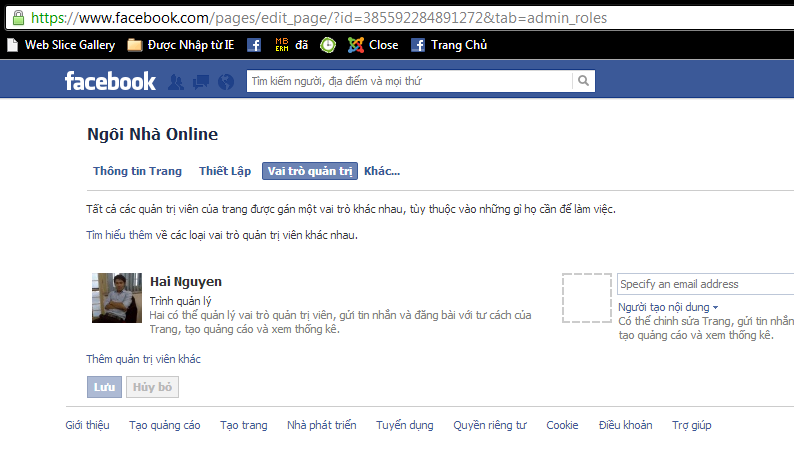Open the messages icon in header

click(x=201, y=81)
